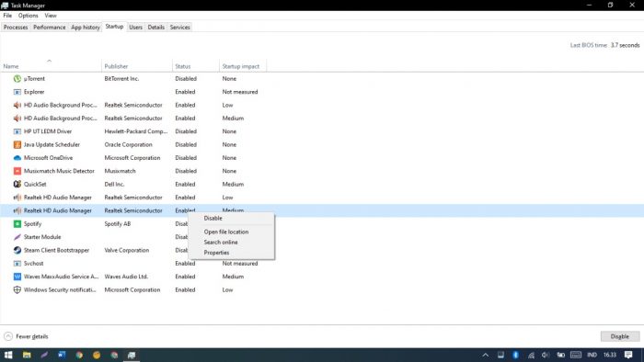Click the uTorrent icon in startup list

coord(17,79)
